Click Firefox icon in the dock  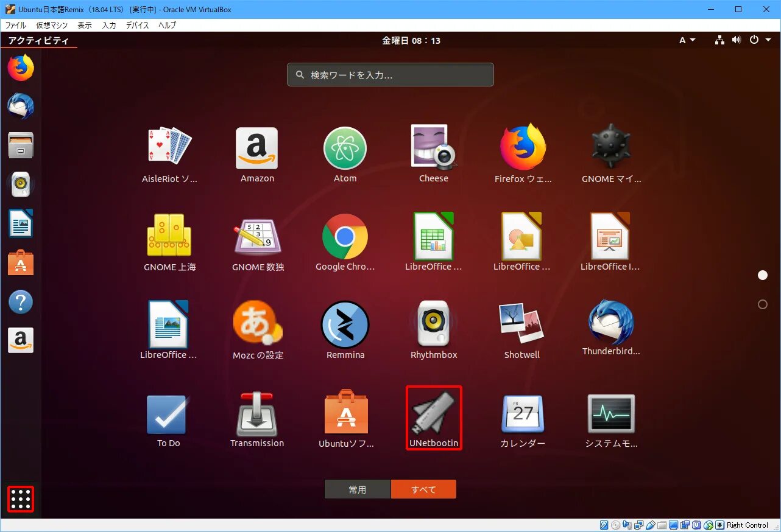[21, 68]
